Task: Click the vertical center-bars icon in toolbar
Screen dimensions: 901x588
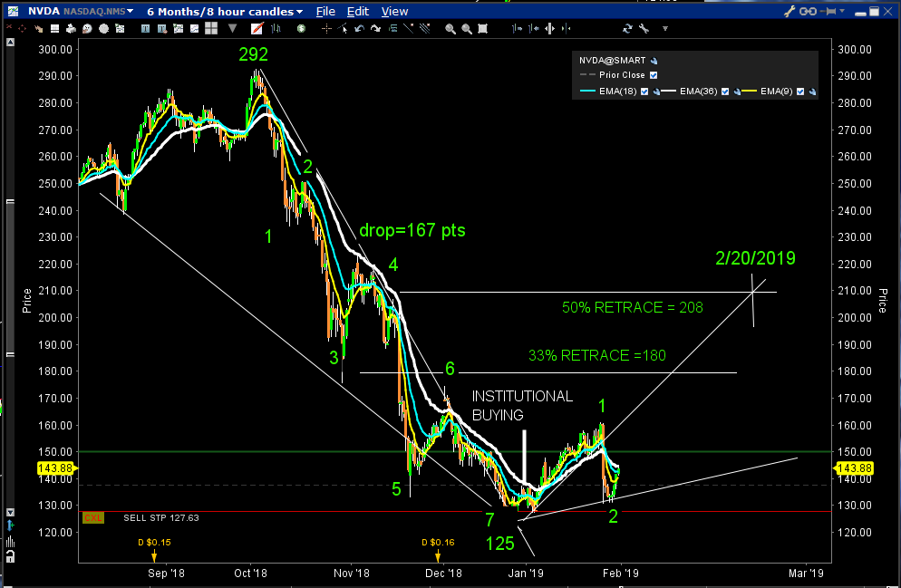Action: point(550,28)
